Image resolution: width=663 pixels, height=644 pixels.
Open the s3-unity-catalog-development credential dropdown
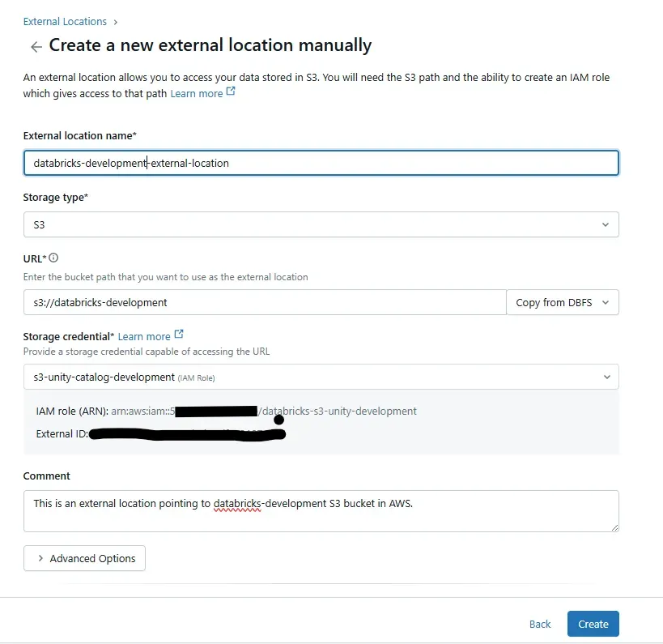click(x=321, y=377)
